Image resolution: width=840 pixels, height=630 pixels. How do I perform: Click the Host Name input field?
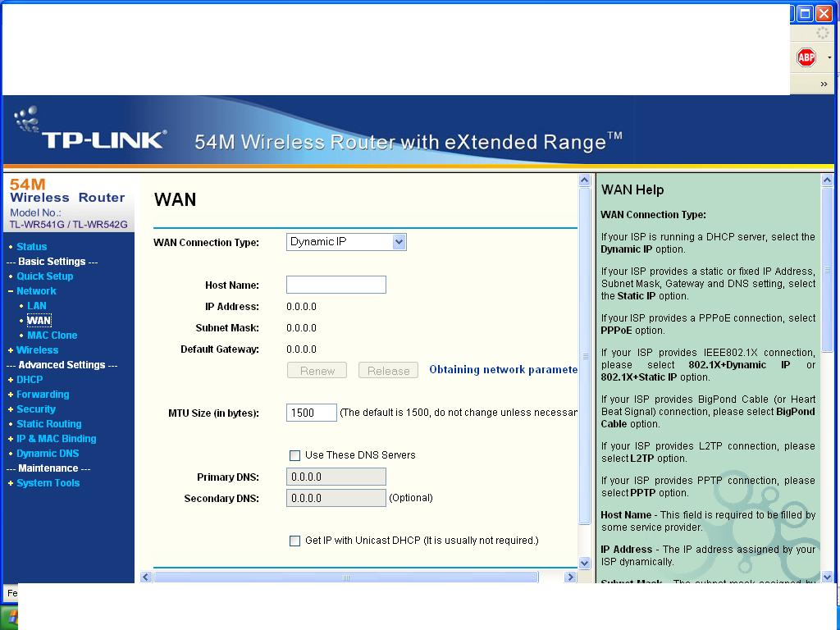(x=336, y=285)
